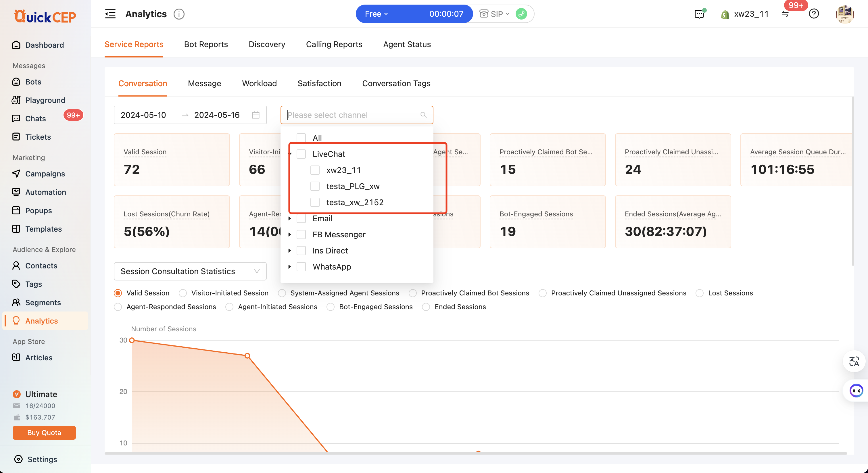Image resolution: width=868 pixels, height=473 pixels.
Task: Click the horizontal scrollbar below the chart
Action: point(475,453)
